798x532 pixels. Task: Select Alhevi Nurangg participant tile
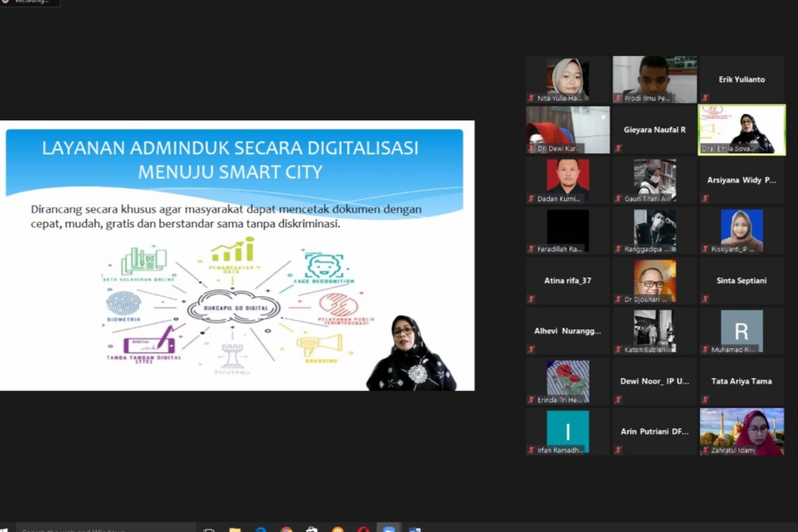pyautogui.click(x=568, y=331)
